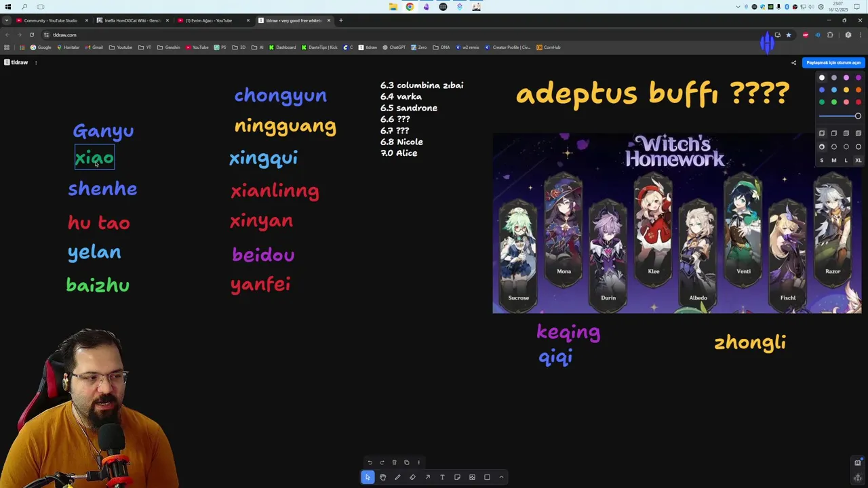Open Windows search magnifier

tap(24, 7)
